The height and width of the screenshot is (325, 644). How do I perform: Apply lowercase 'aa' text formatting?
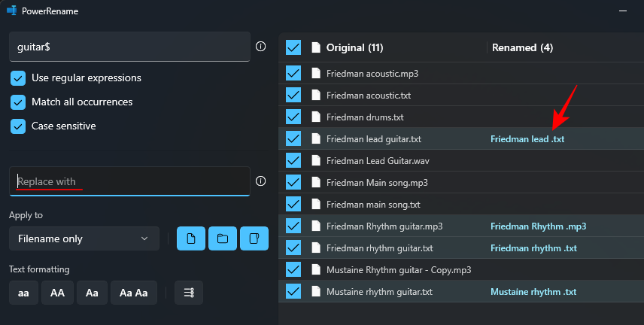23,293
